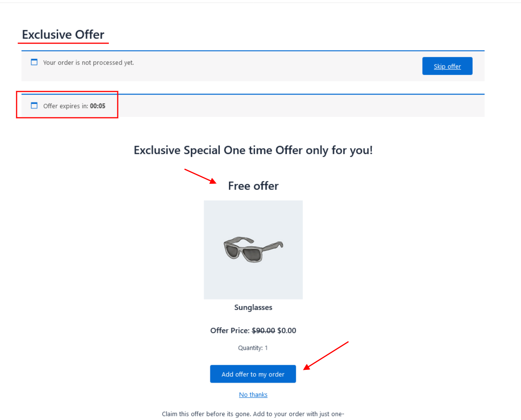Click the 'Quantity: 1' text
The image size is (521, 420).
tap(253, 348)
